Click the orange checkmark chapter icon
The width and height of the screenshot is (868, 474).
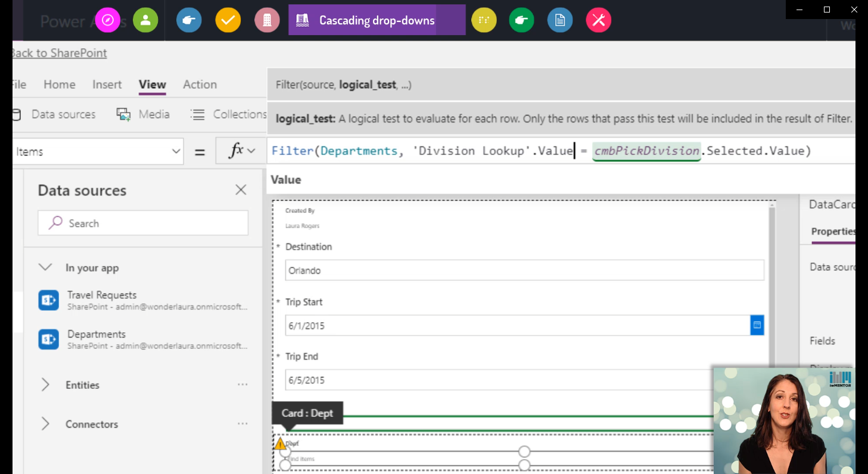pos(228,20)
